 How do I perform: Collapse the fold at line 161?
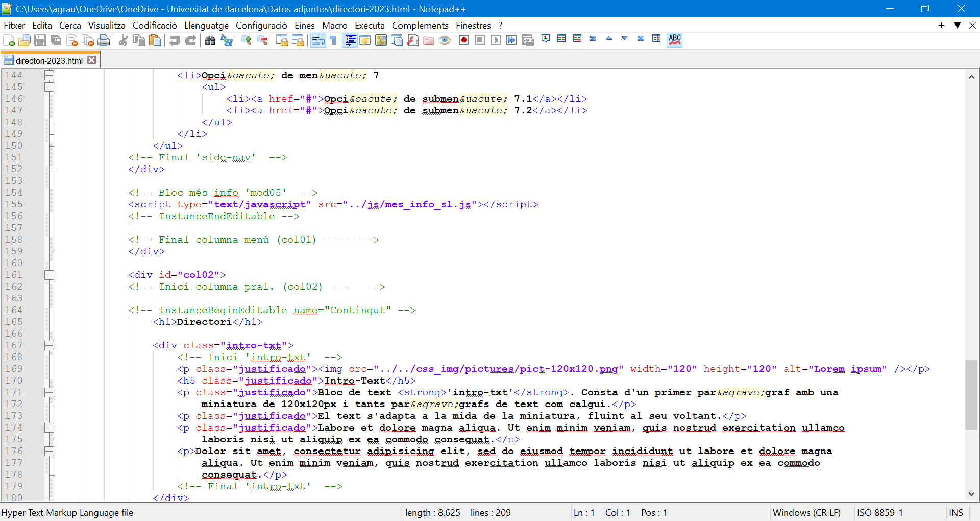pyautogui.click(x=49, y=275)
